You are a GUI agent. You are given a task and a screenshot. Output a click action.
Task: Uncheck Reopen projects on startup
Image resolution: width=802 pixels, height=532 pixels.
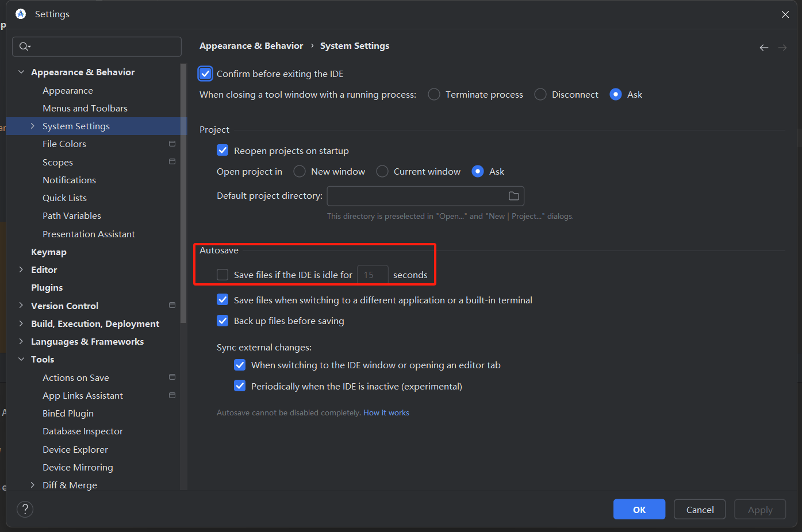pyautogui.click(x=222, y=151)
